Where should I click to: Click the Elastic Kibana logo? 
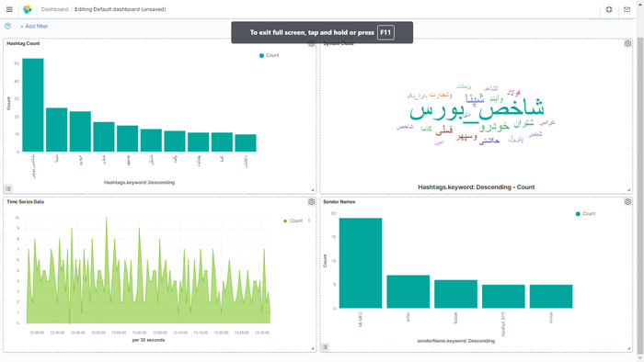(x=27, y=9)
